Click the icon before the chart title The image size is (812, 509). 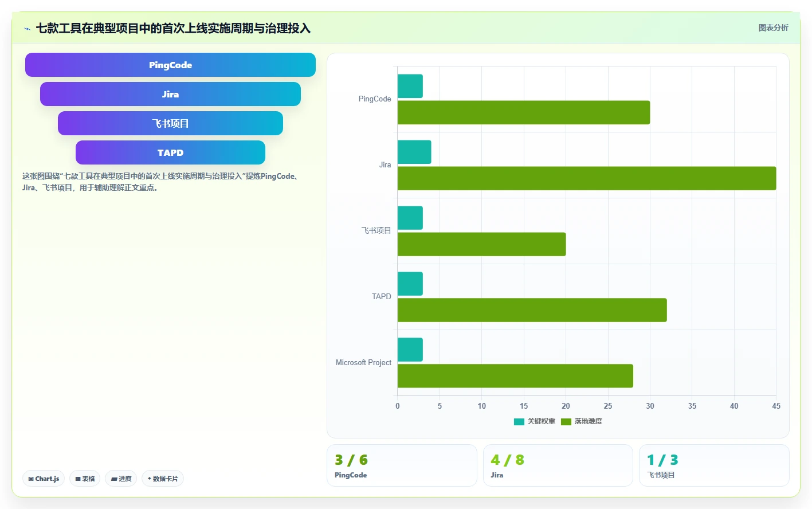[27, 29]
